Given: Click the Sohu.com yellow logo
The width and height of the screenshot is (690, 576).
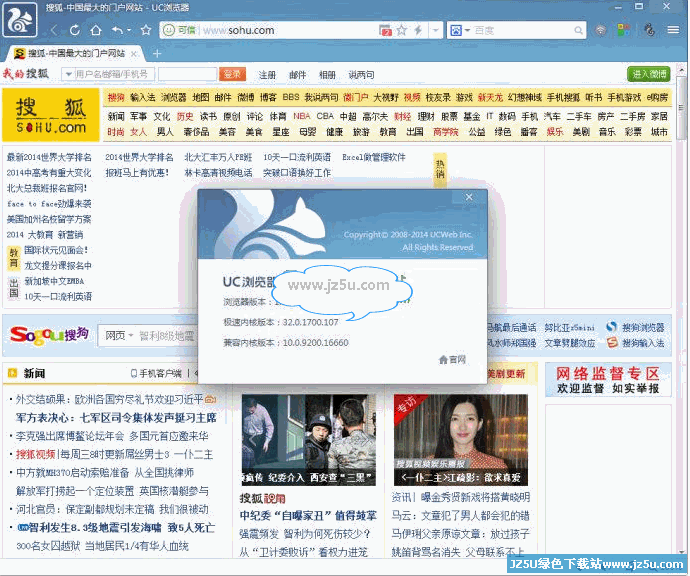Looking at the screenshot, I should point(51,115).
